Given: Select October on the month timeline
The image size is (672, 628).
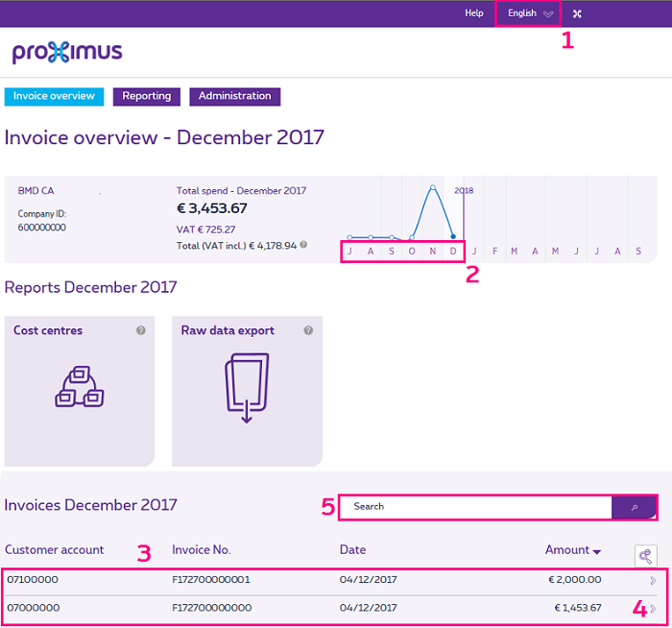Looking at the screenshot, I should pos(412,252).
